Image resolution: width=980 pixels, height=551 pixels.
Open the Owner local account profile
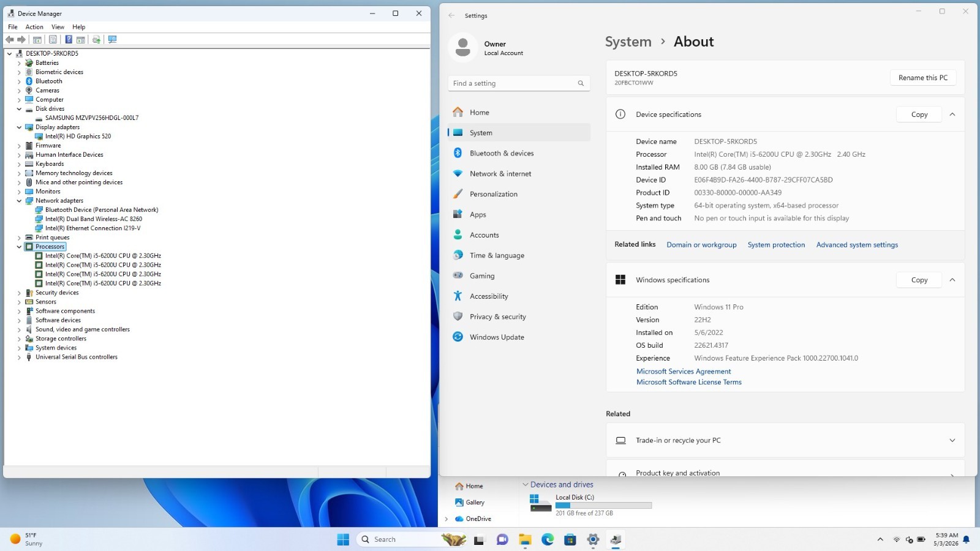[487, 48]
